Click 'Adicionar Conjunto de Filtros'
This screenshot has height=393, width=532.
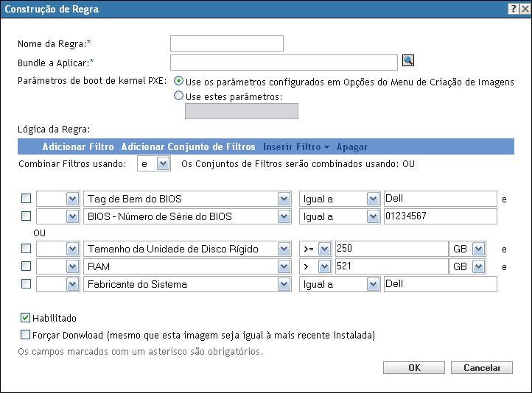point(188,146)
